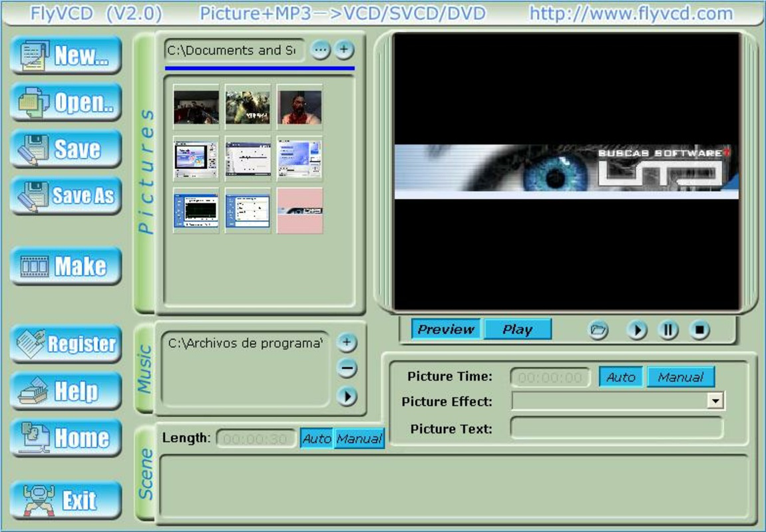Select the last thumbnail in the second row

(299, 159)
